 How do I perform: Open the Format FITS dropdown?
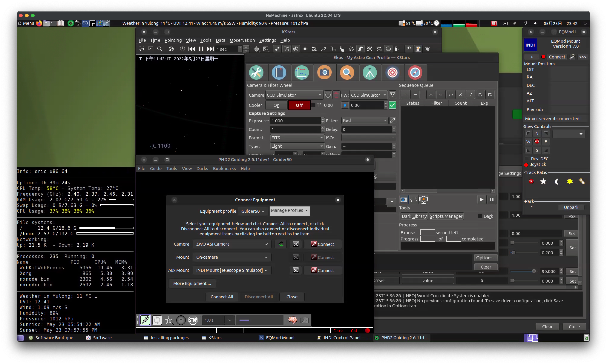pos(297,138)
